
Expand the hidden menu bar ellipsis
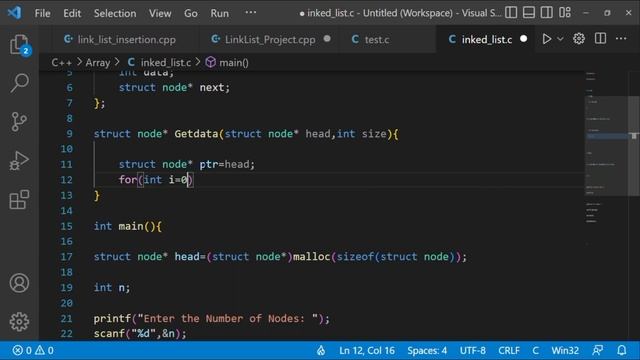251,13
